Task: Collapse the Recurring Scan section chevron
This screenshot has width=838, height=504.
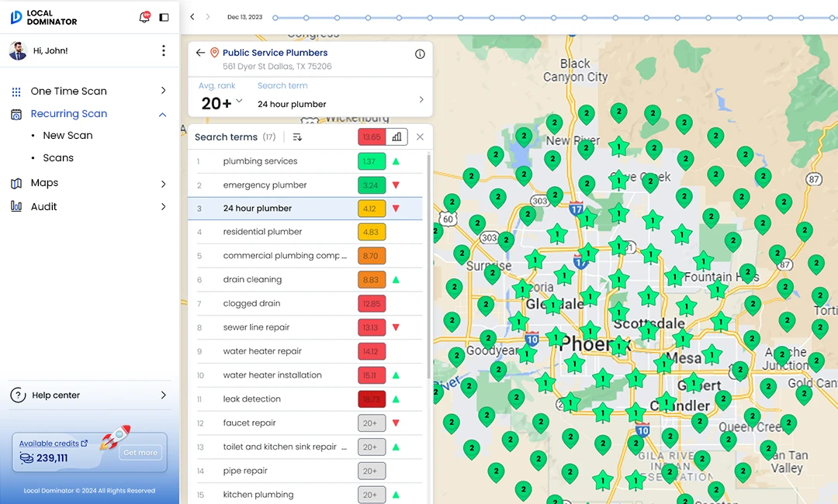Action: click(162, 114)
